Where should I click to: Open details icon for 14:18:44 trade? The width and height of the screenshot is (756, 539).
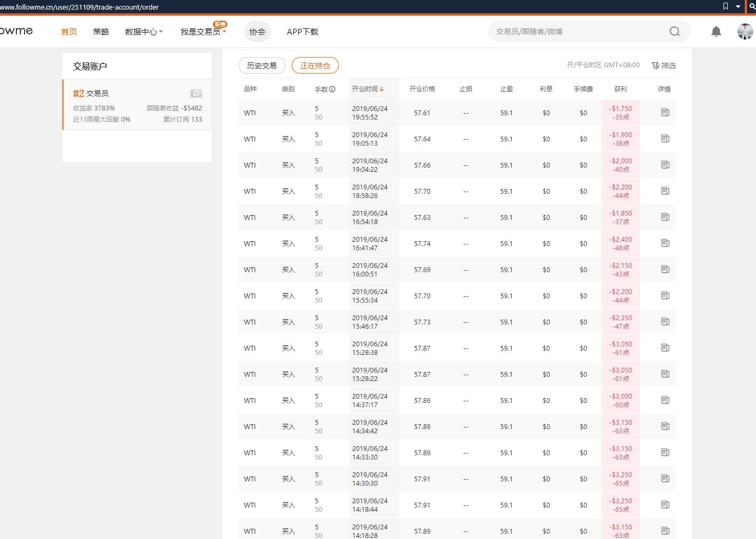(x=665, y=505)
